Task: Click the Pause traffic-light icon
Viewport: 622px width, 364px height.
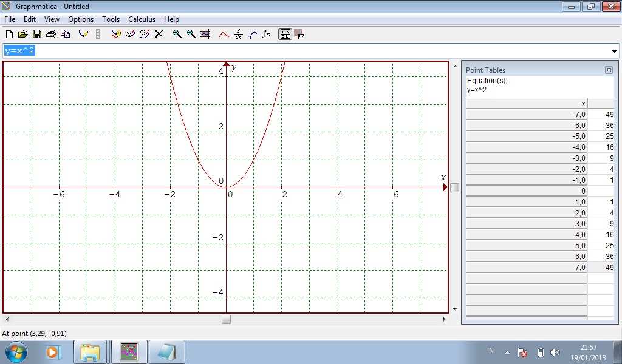Action: [x=98, y=34]
